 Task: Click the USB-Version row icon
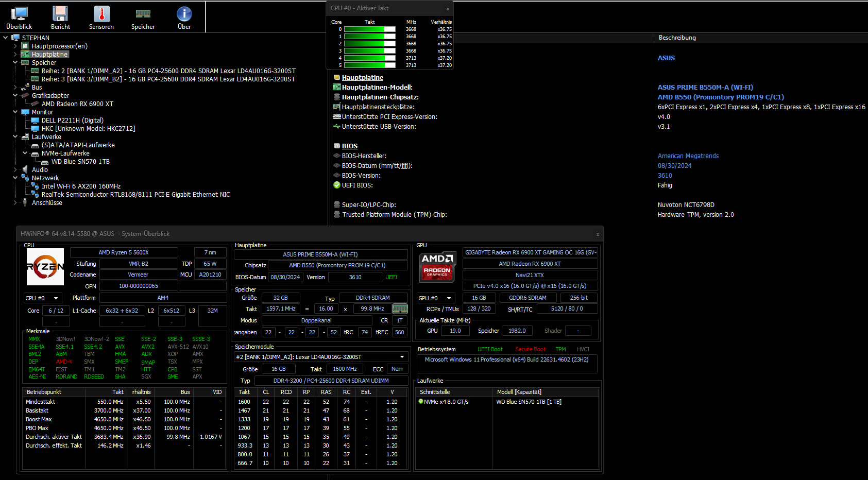click(x=337, y=126)
